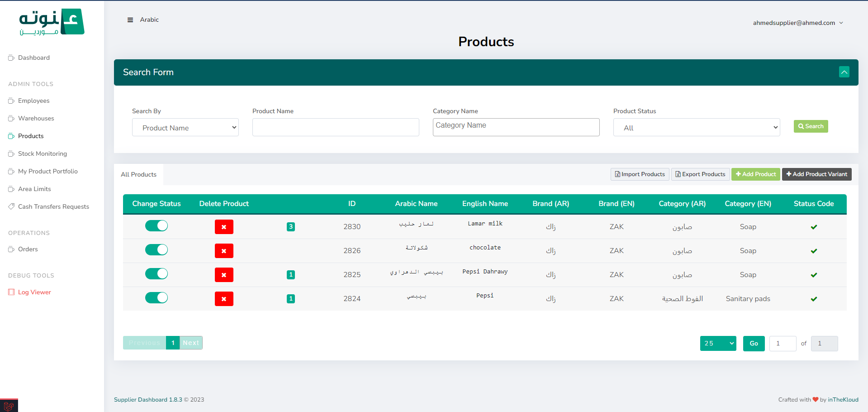This screenshot has width=868, height=412.
Task: Click the Anoutah suppliers logo
Action: 52,22
